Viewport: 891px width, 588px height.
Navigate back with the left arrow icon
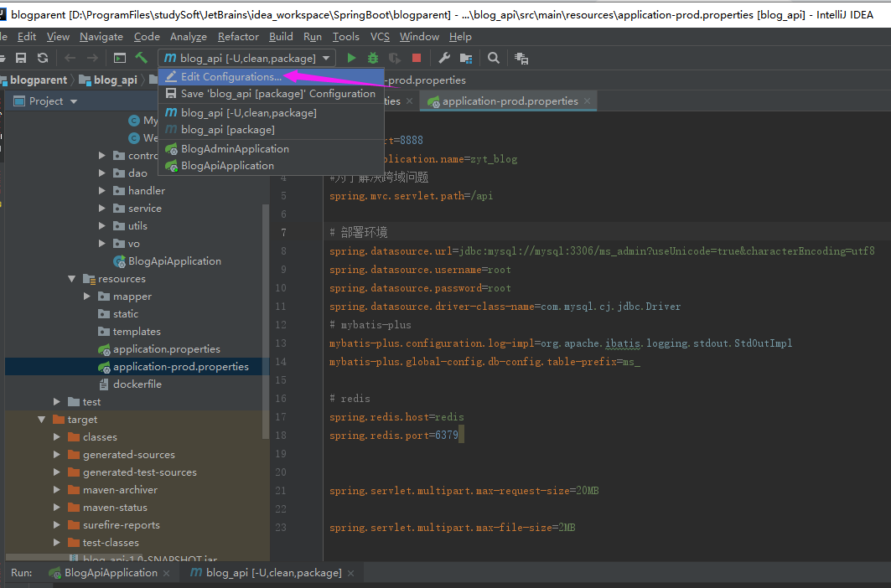[70, 58]
